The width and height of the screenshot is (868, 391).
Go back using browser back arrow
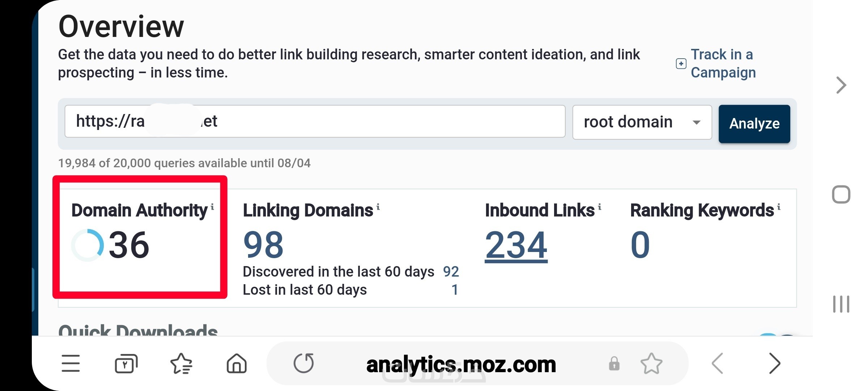pos(718,363)
